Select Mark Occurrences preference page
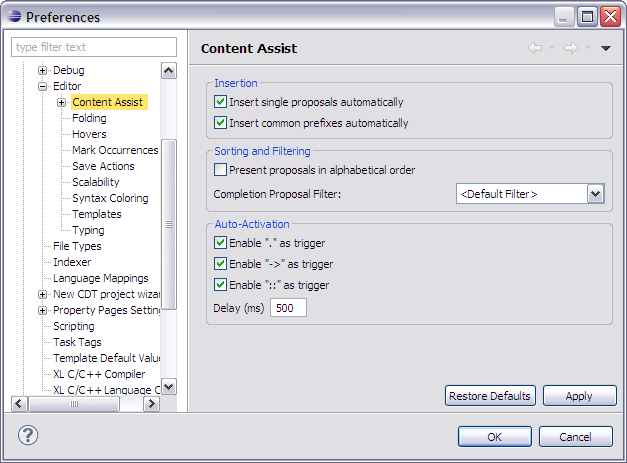Image resolution: width=627 pixels, height=463 pixels. (115, 150)
